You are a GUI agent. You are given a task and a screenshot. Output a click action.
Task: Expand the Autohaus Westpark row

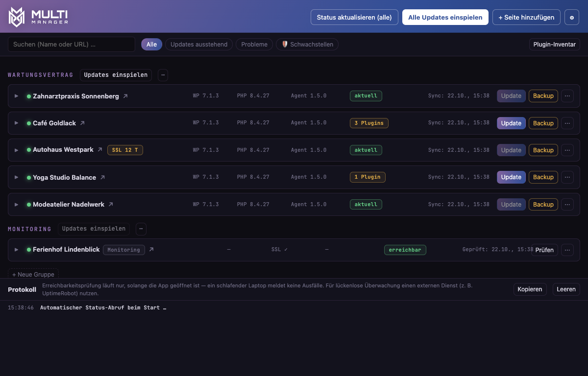pyautogui.click(x=16, y=150)
